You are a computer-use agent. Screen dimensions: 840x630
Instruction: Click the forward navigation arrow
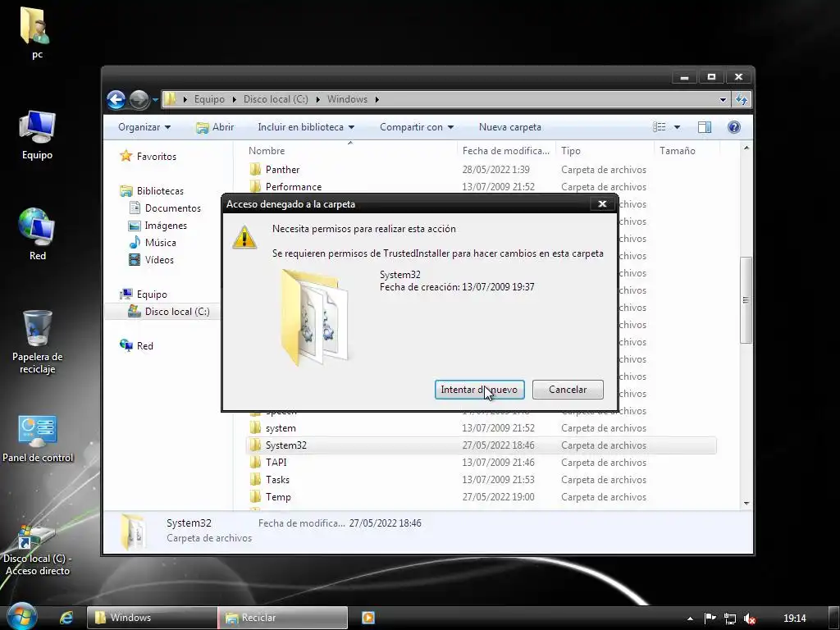139,99
